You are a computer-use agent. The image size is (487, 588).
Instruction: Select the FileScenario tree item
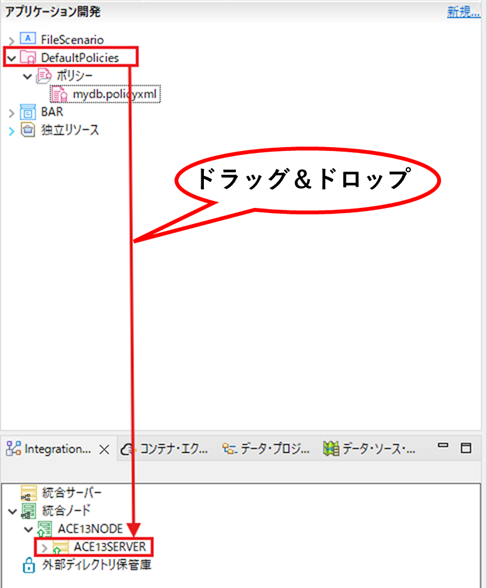point(72,40)
